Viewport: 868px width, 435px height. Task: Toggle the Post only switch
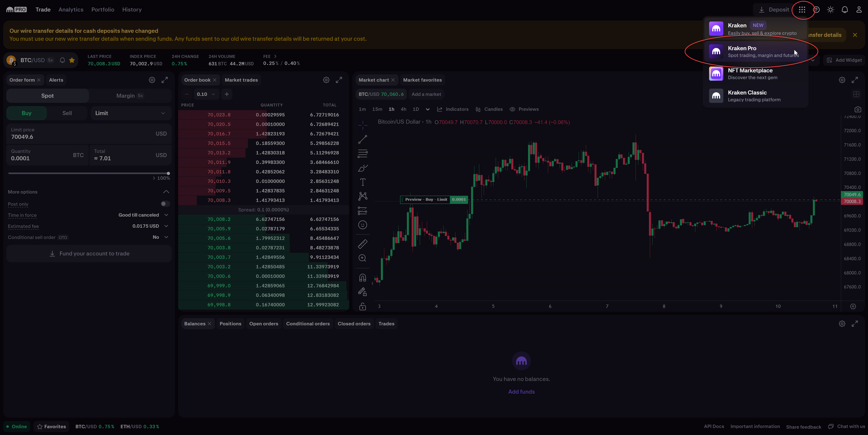[165, 204]
